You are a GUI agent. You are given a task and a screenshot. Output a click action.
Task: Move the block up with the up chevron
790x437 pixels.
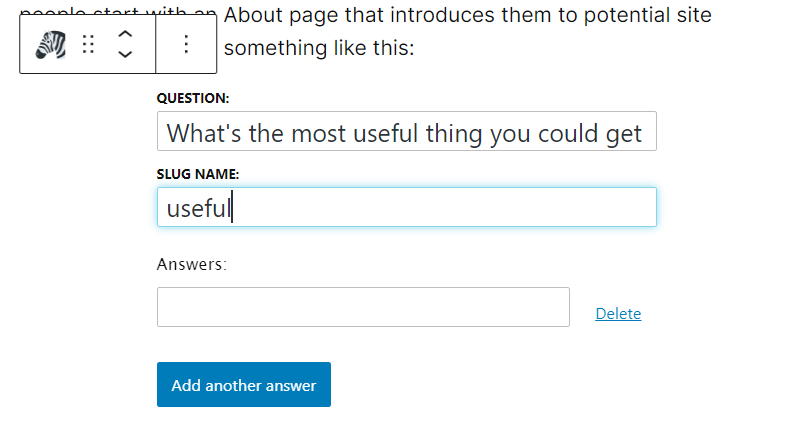(x=125, y=34)
